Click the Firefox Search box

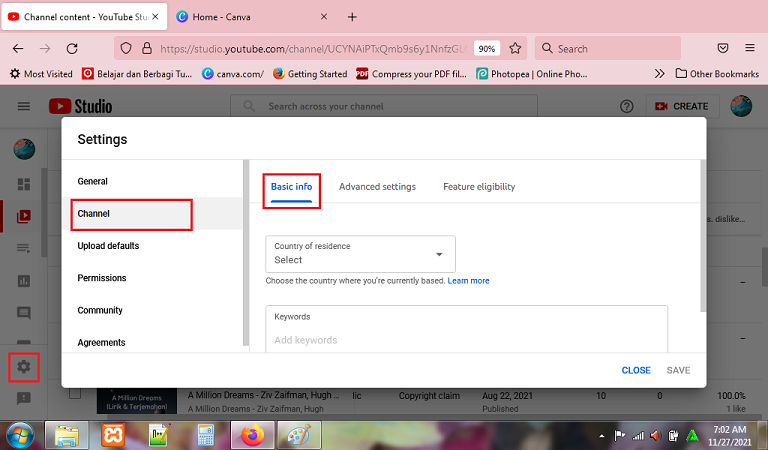click(608, 48)
